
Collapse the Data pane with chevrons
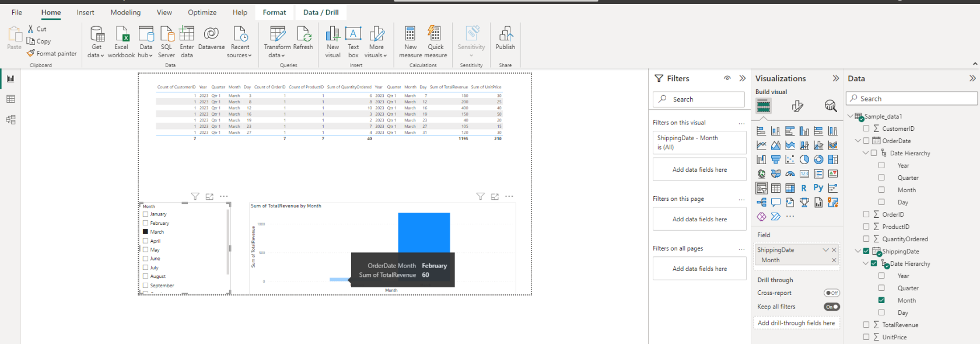tap(972, 78)
